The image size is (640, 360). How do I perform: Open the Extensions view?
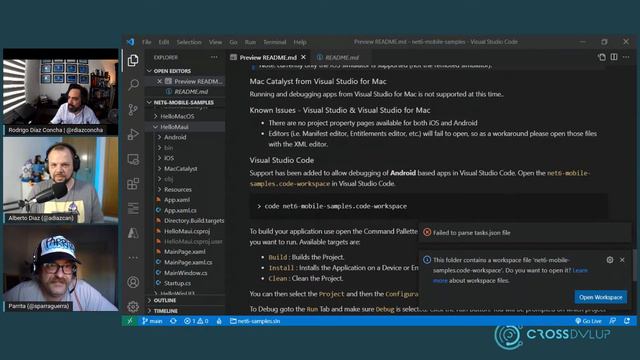click(x=133, y=184)
